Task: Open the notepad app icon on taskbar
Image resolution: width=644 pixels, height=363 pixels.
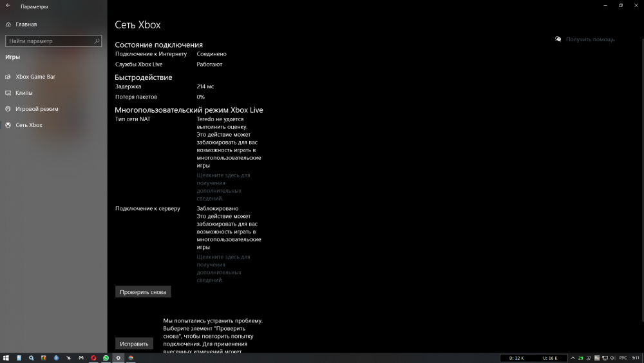Action: click(19, 358)
